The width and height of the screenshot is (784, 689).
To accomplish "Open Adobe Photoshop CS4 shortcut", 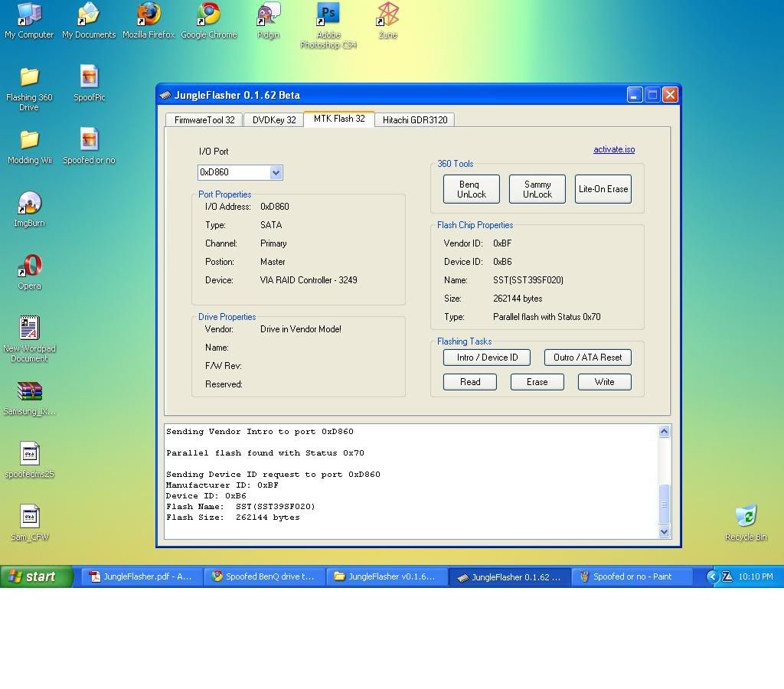I will point(328,15).
